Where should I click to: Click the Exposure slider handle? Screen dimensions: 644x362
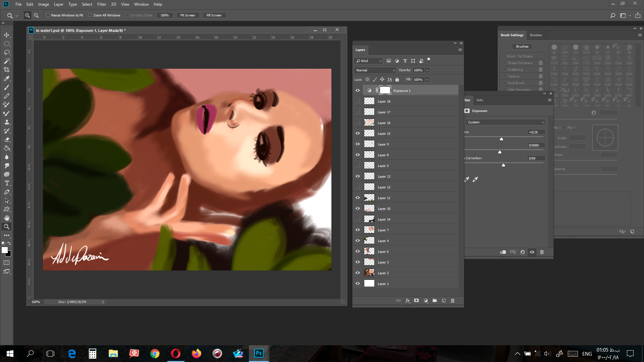(x=501, y=139)
